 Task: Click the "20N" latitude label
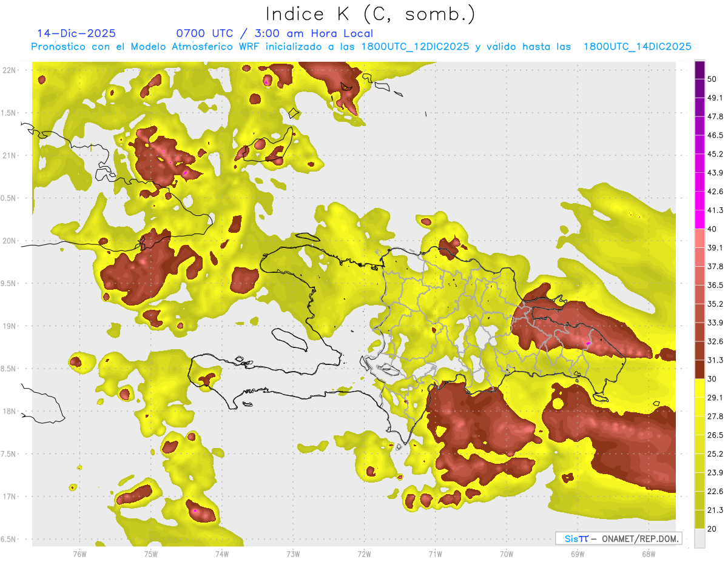(10, 241)
